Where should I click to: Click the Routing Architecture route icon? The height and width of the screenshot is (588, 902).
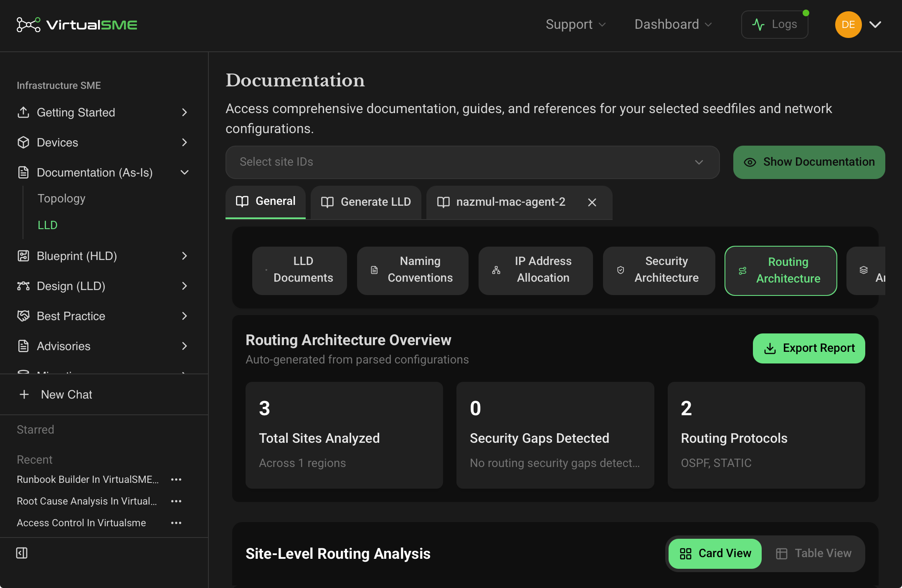point(742,271)
